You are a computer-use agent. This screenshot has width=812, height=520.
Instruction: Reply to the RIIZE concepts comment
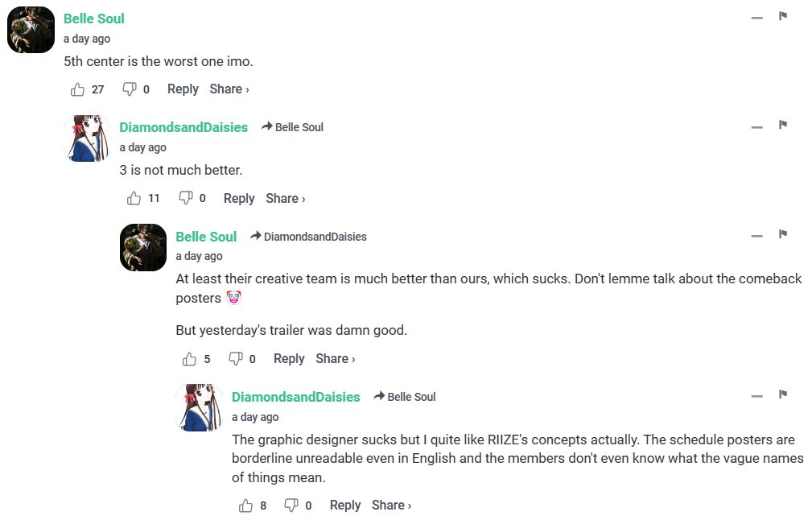pyautogui.click(x=345, y=506)
